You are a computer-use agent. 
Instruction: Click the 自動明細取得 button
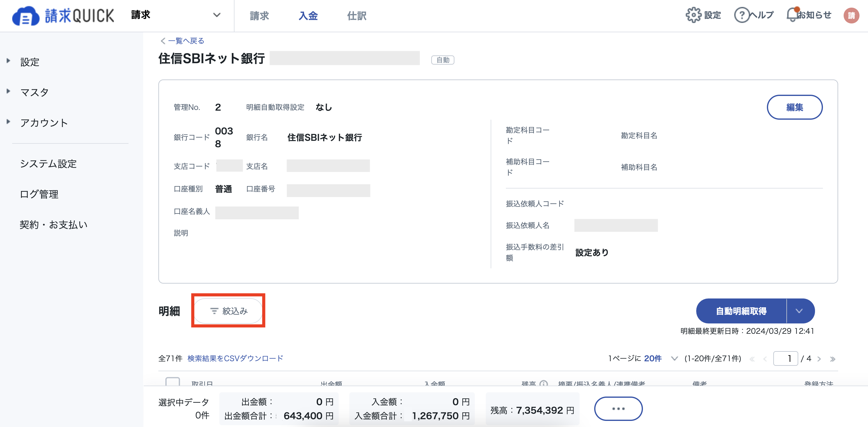pyautogui.click(x=741, y=311)
